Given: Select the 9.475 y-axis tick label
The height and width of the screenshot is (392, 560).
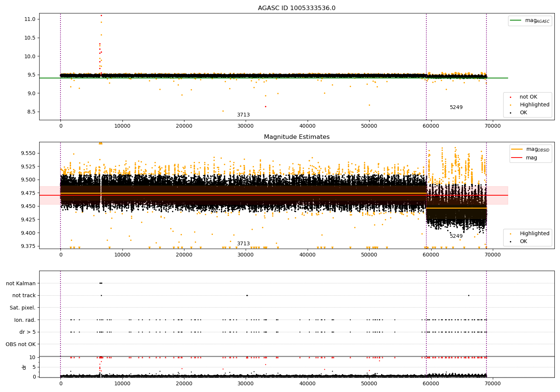Looking at the screenshot, I should pos(28,193).
